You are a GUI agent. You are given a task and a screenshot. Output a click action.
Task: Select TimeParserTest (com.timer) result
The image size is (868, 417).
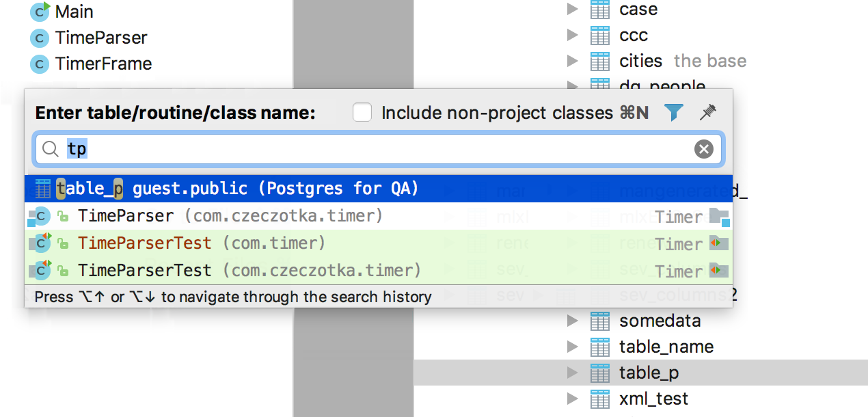(202, 243)
